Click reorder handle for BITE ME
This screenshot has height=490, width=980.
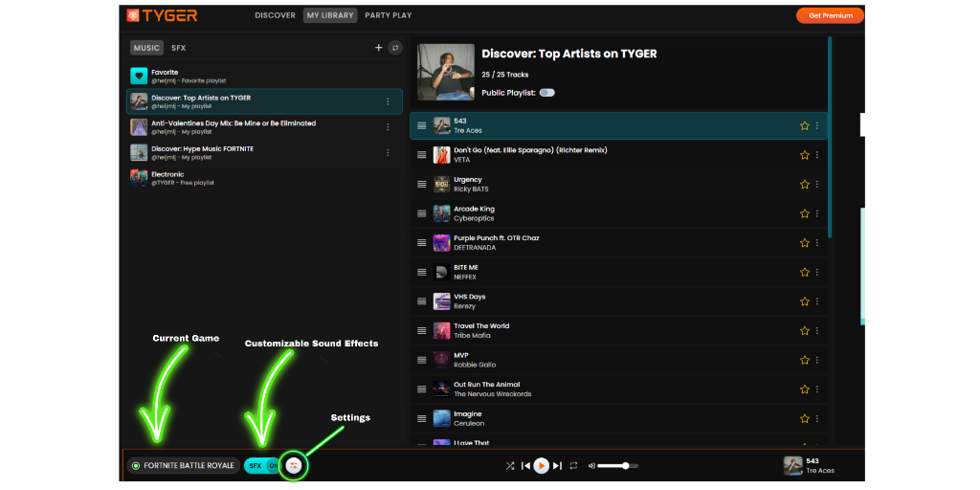tap(422, 272)
